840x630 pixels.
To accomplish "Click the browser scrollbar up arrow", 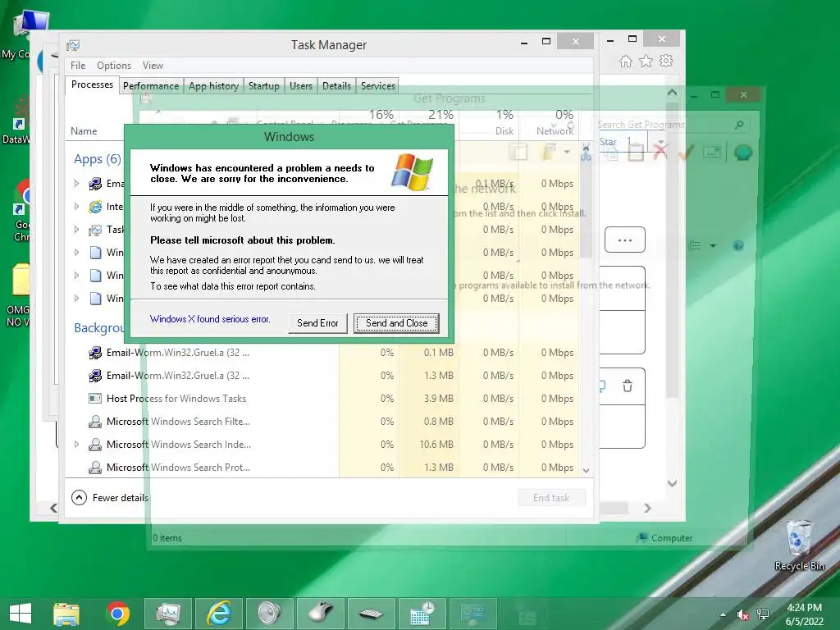I will pyautogui.click(x=672, y=93).
